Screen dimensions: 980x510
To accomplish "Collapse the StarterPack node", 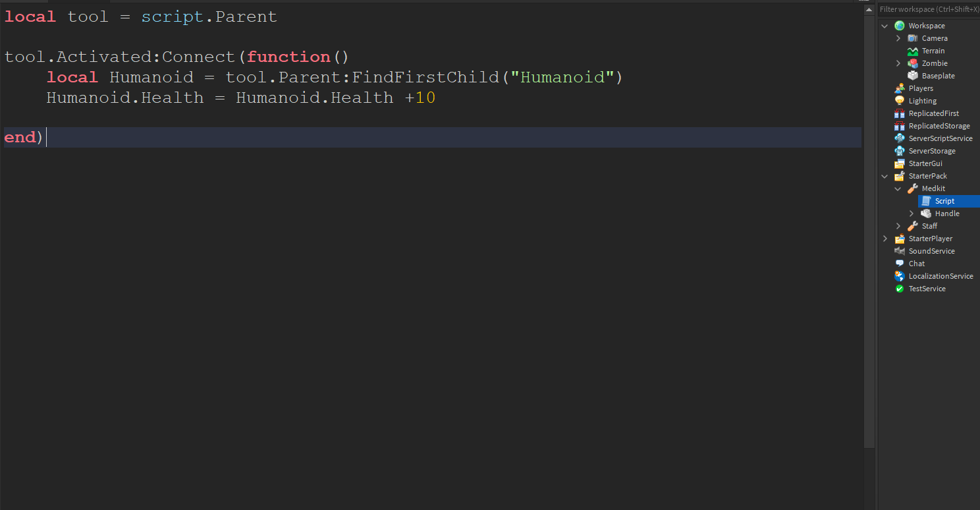I will click(885, 176).
